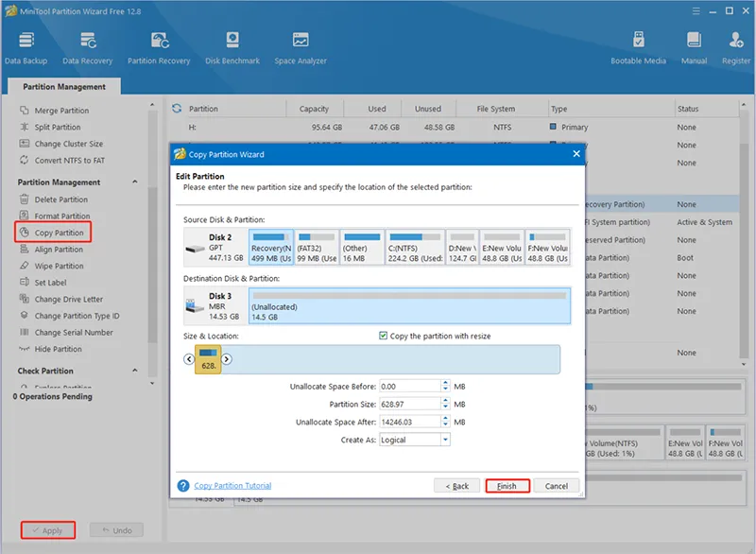Select the Unallocated 14.5 GB destination
The image size is (756, 554).
(x=409, y=305)
